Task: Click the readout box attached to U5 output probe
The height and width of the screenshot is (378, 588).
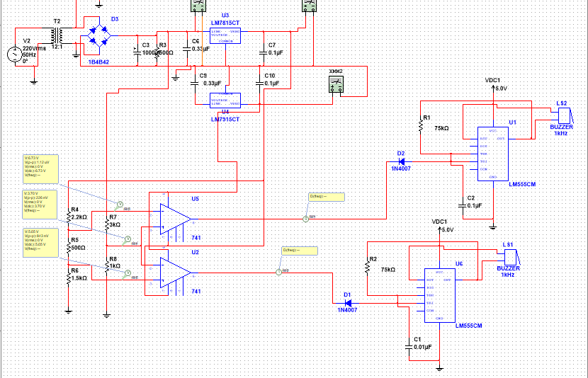Action: pyautogui.click(x=327, y=197)
